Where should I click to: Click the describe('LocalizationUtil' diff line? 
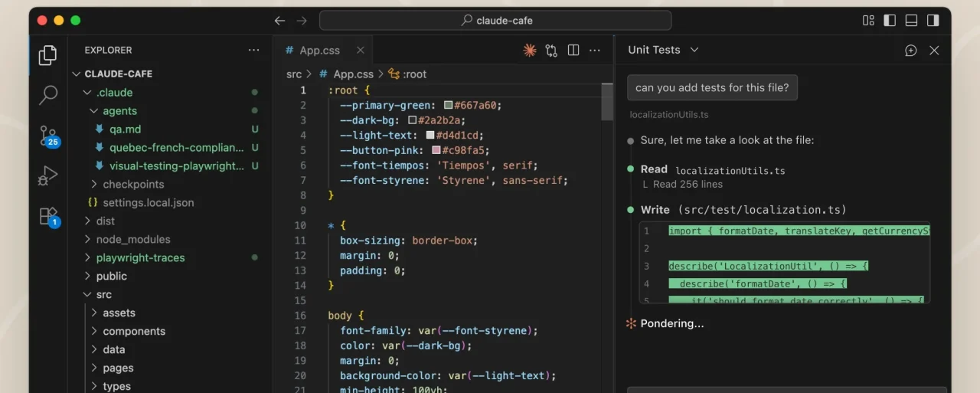pyautogui.click(x=768, y=267)
